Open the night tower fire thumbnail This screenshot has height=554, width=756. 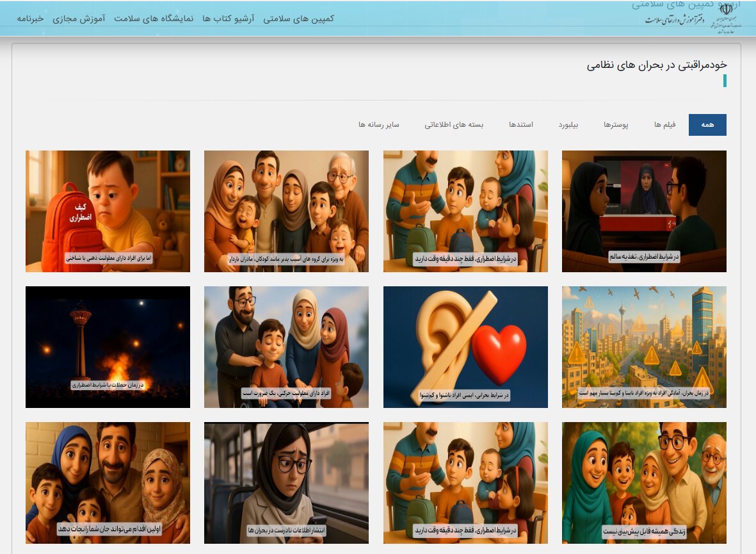tap(108, 347)
